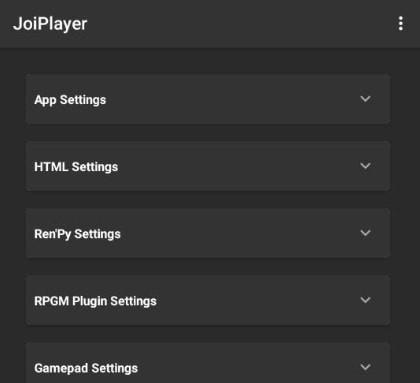Click the empty app bar area beside the title
Viewport: 420px width, 383px height.
(240, 24)
